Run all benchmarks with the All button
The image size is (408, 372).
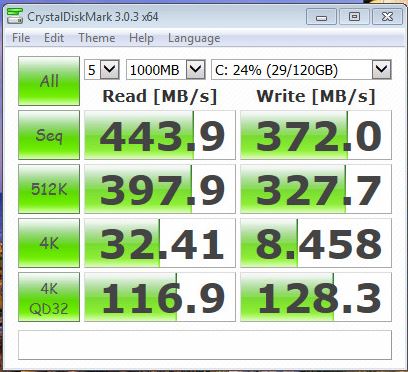(x=49, y=81)
